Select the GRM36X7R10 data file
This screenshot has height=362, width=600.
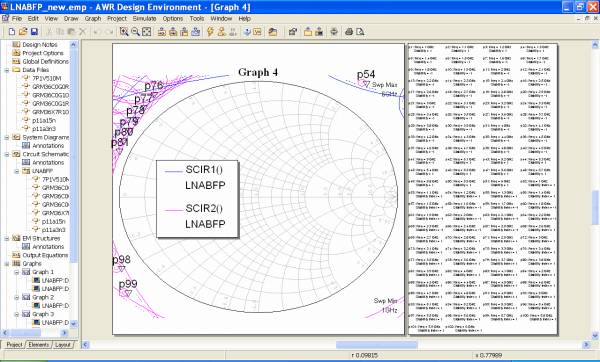[51, 112]
